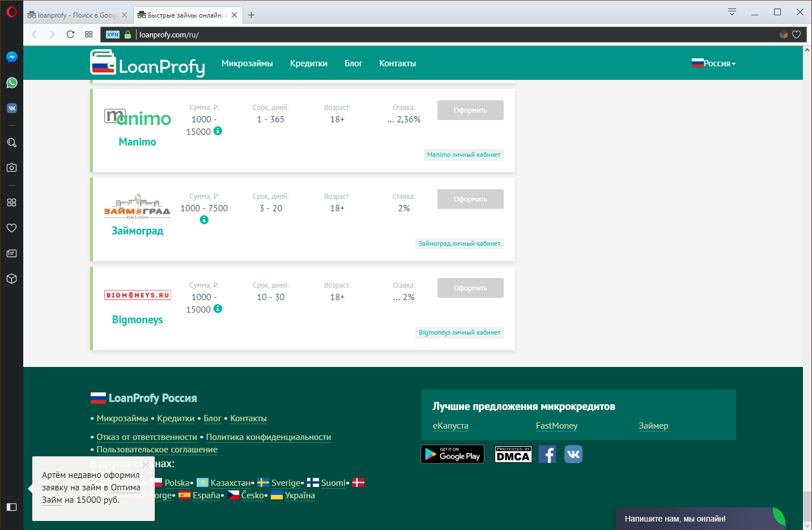The image size is (812, 530).
Task: Open the start page from the toolbar grid icon
Action: pos(88,35)
